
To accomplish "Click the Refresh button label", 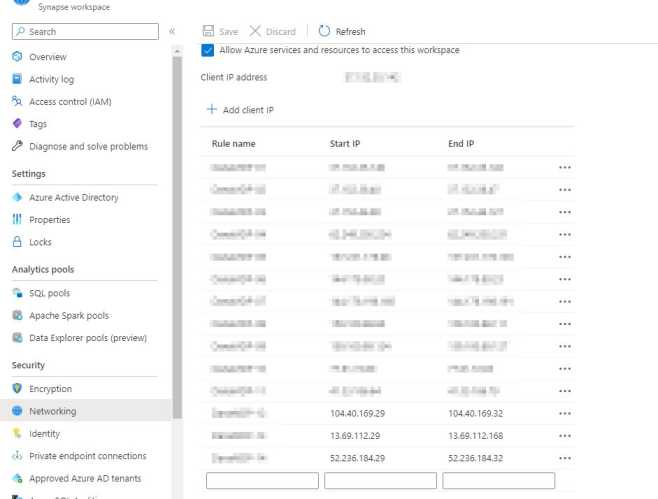I will pos(350,31).
